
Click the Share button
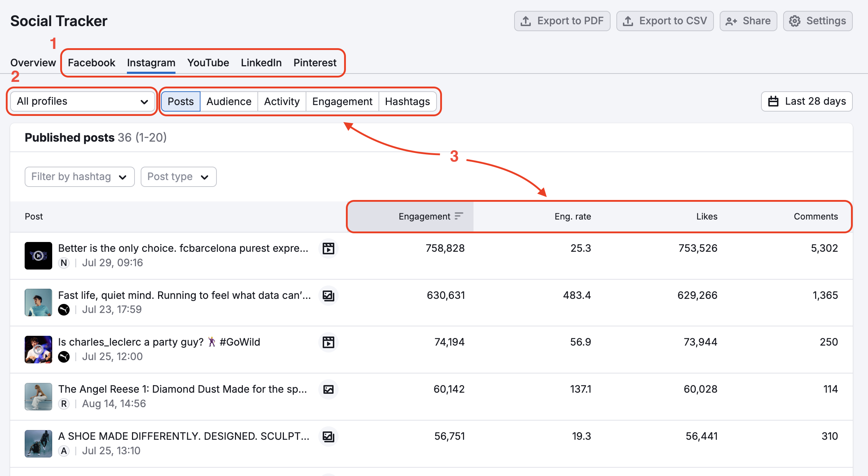(x=748, y=21)
